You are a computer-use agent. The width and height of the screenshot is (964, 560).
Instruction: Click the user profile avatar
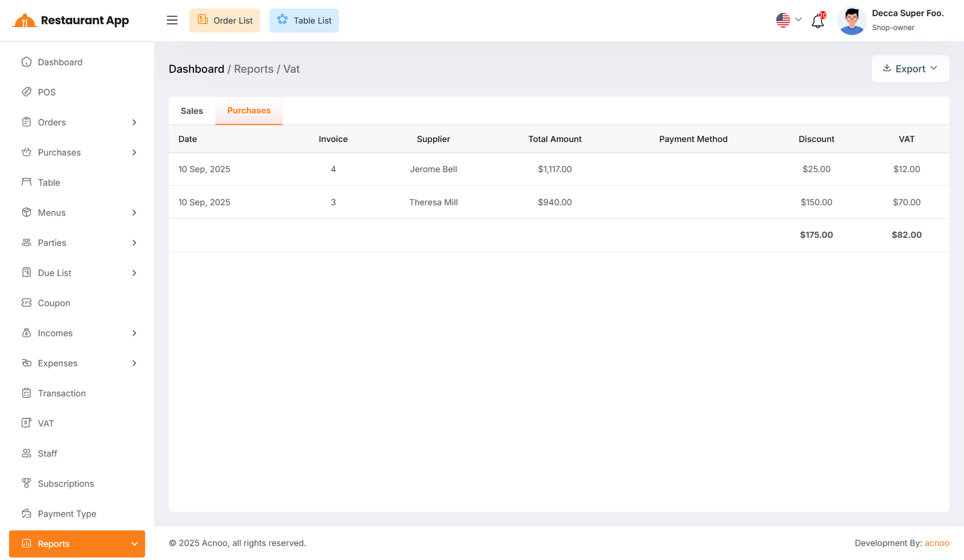pyautogui.click(x=851, y=21)
